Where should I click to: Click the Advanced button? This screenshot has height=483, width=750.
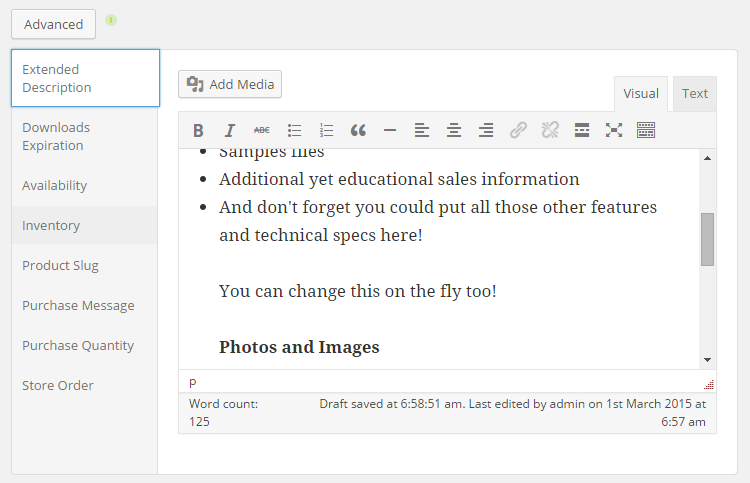pyautogui.click(x=54, y=24)
